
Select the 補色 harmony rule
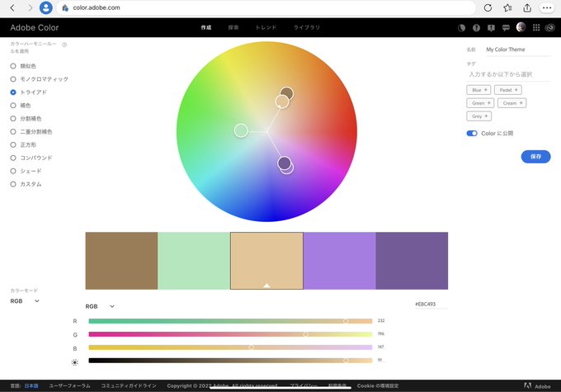(x=21, y=106)
